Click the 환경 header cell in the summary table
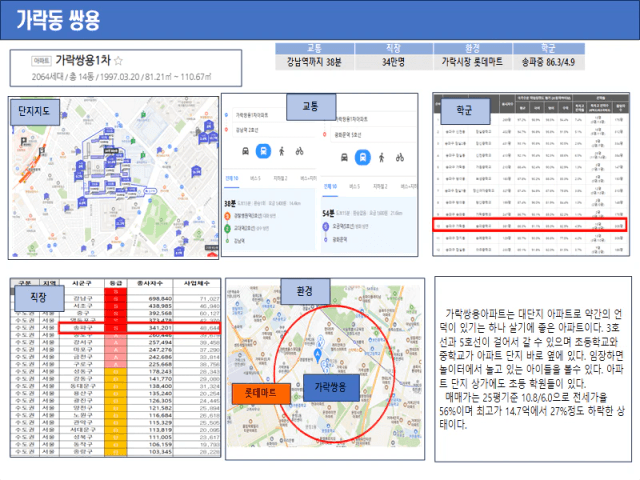The height and width of the screenshot is (480, 640). pos(473,49)
